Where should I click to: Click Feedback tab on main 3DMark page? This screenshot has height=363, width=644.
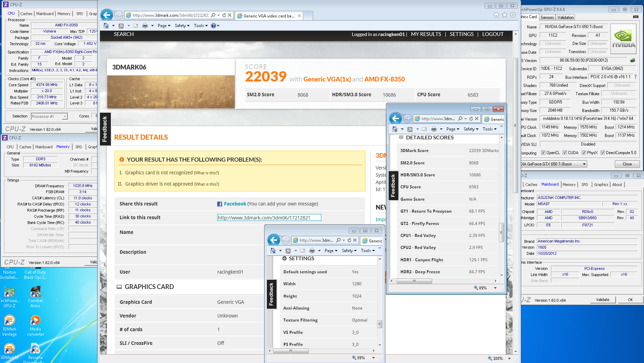point(105,129)
